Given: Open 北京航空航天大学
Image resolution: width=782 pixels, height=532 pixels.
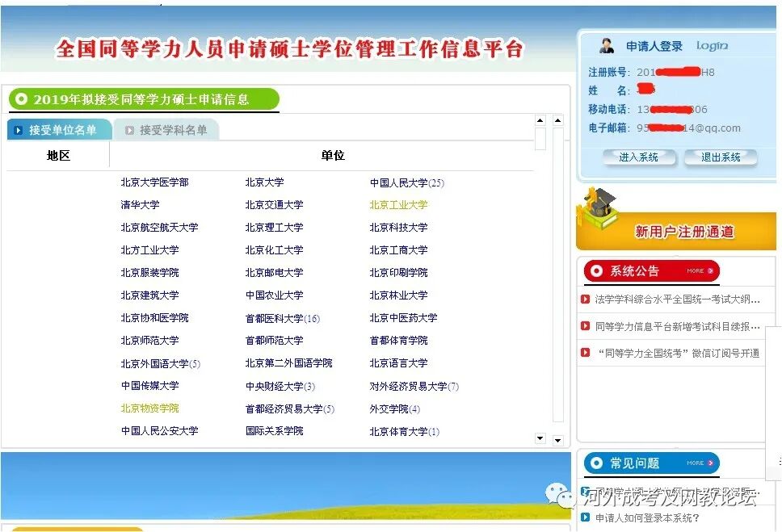Looking at the screenshot, I should tap(160, 228).
